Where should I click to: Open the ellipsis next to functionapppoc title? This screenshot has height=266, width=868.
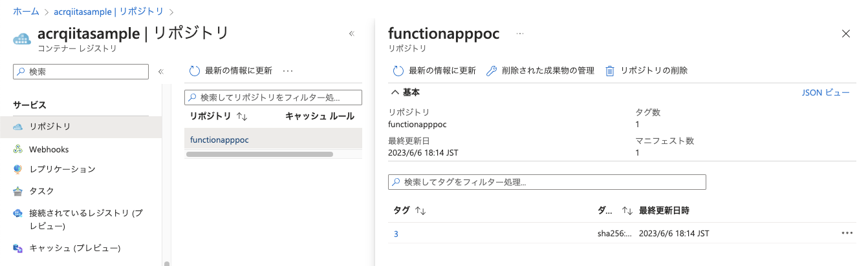point(520,34)
